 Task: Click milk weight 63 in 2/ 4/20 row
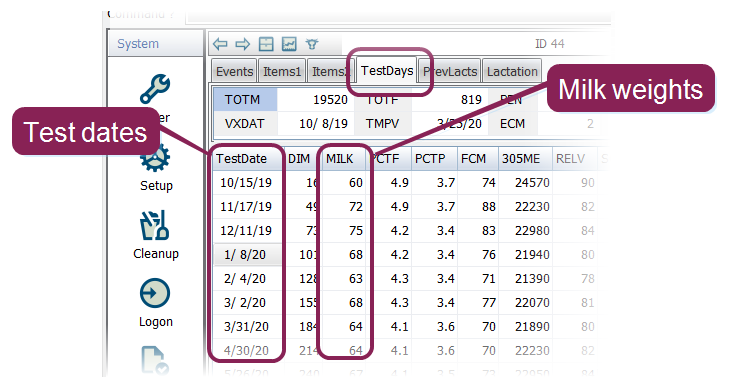(x=356, y=279)
